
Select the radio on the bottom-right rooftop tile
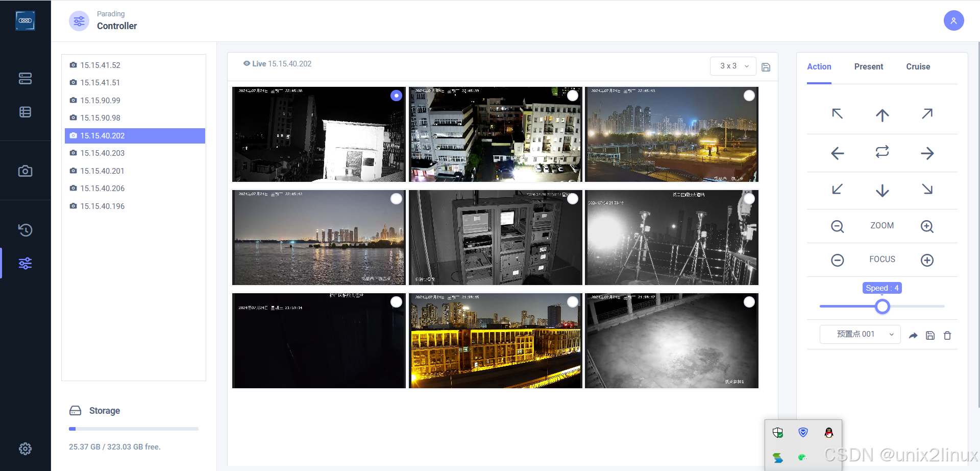tap(749, 302)
